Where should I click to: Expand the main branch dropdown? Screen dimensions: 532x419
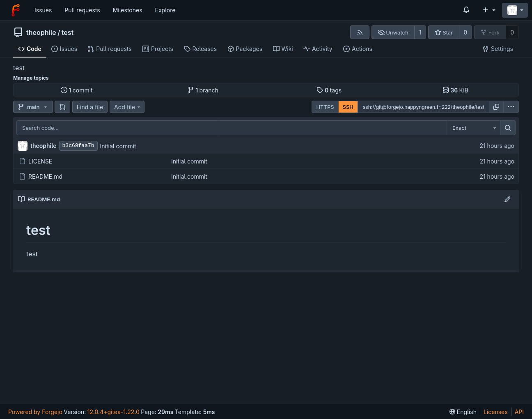pyautogui.click(x=33, y=107)
